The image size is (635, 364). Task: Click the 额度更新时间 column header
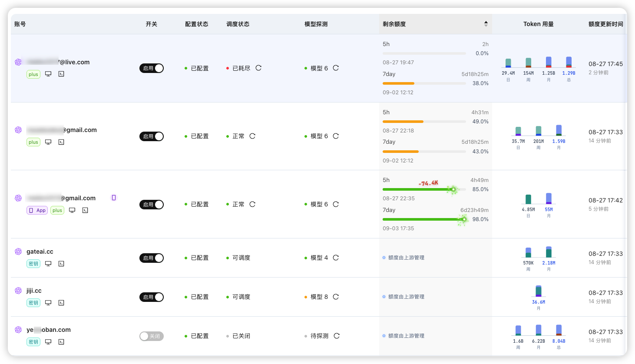tap(606, 24)
